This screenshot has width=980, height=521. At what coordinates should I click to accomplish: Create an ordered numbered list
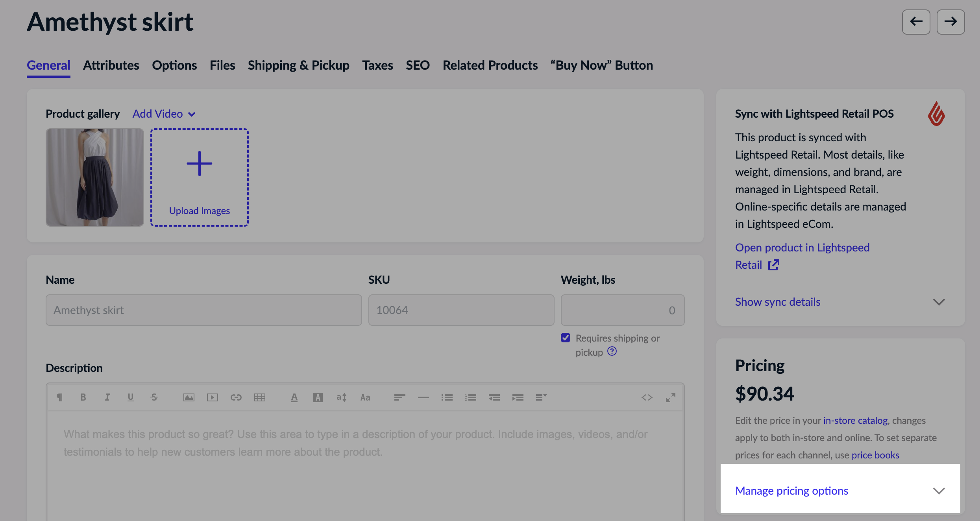click(470, 397)
